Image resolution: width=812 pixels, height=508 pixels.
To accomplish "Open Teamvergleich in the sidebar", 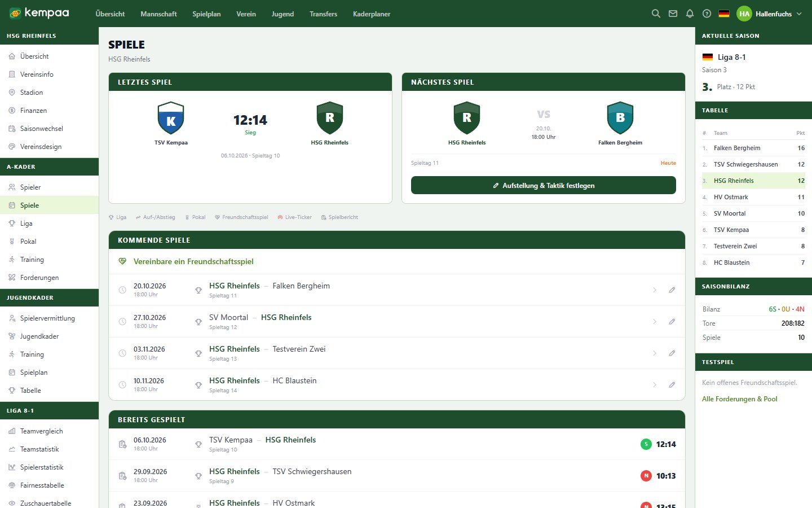I will click(49, 431).
